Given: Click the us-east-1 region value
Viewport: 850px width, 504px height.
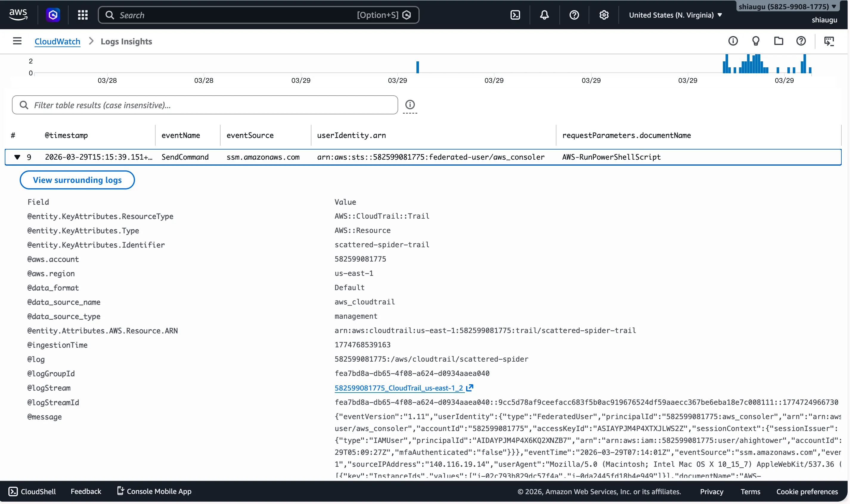Looking at the screenshot, I should (354, 273).
